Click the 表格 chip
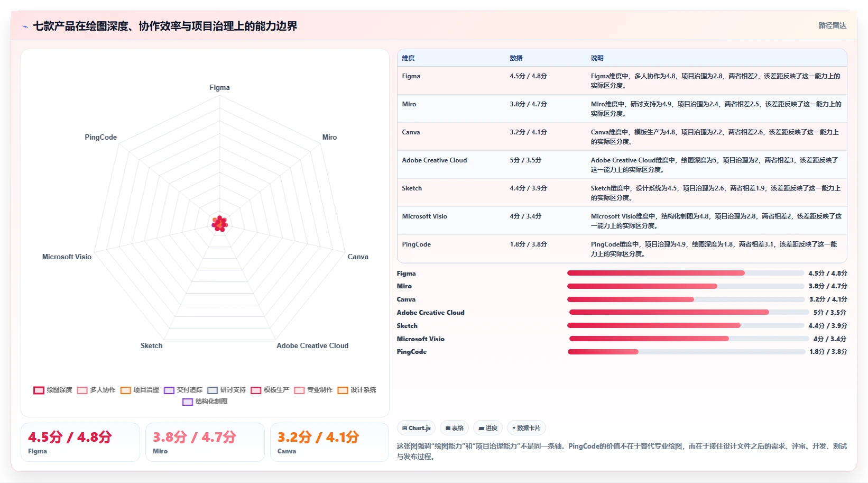The image size is (868, 483). [x=455, y=428]
